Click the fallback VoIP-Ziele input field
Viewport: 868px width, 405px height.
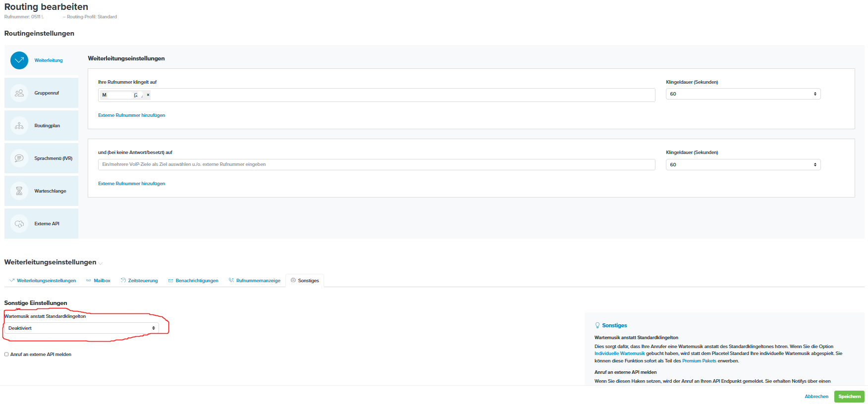(x=376, y=164)
